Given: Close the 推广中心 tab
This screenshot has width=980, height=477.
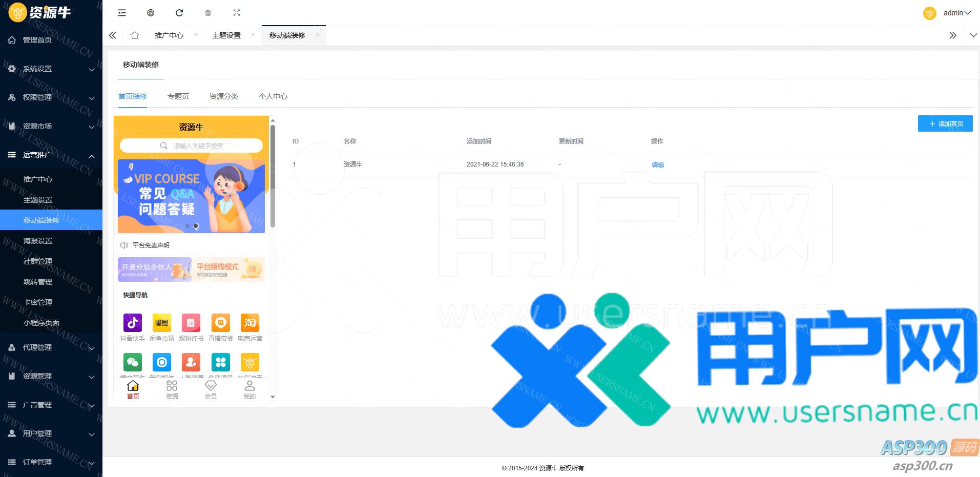Looking at the screenshot, I should pyautogui.click(x=196, y=35).
